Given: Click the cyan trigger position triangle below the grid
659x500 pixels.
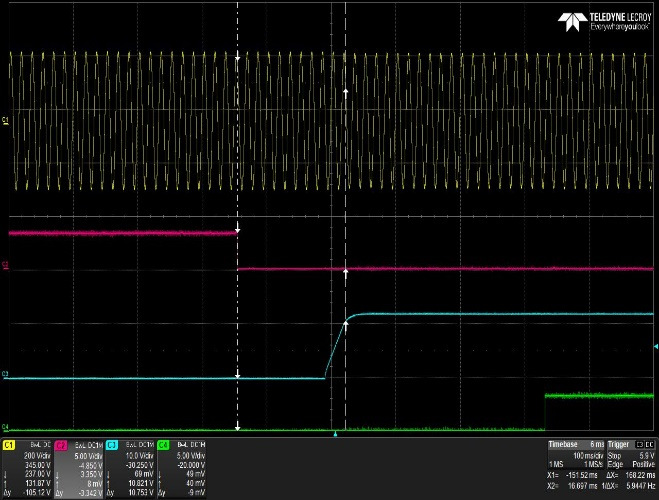Looking at the screenshot, I should (x=336, y=435).
